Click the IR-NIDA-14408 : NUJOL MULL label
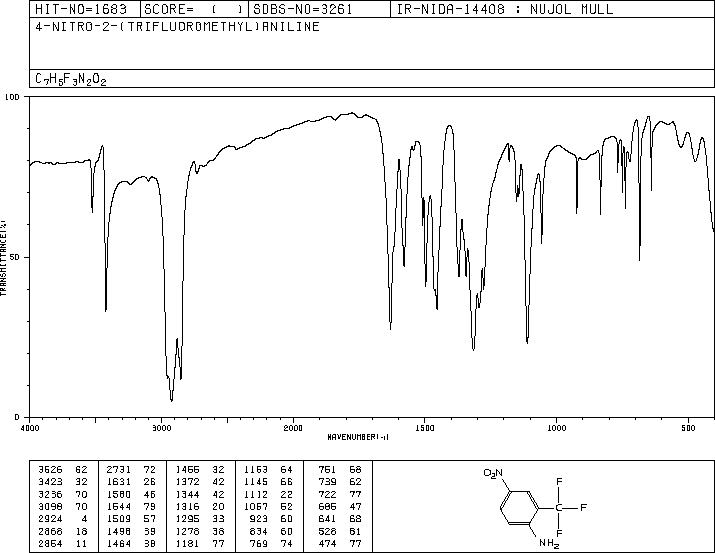The height and width of the screenshot is (553, 715). tap(505, 9)
